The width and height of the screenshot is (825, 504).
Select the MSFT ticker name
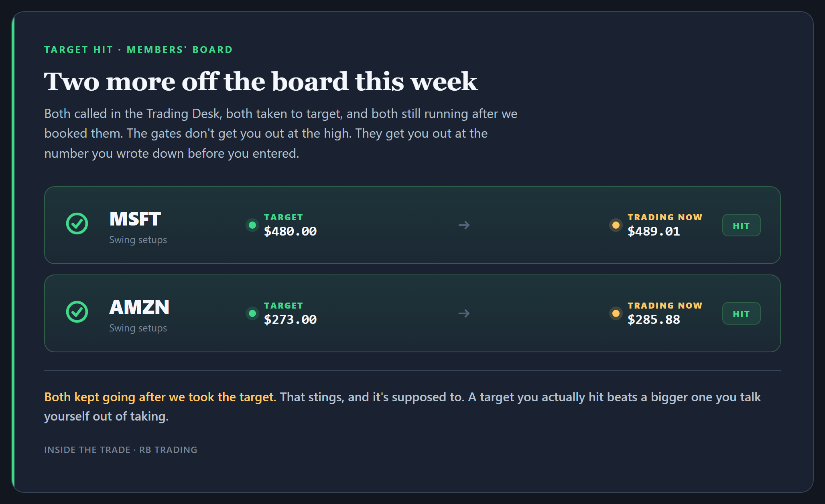pos(135,219)
